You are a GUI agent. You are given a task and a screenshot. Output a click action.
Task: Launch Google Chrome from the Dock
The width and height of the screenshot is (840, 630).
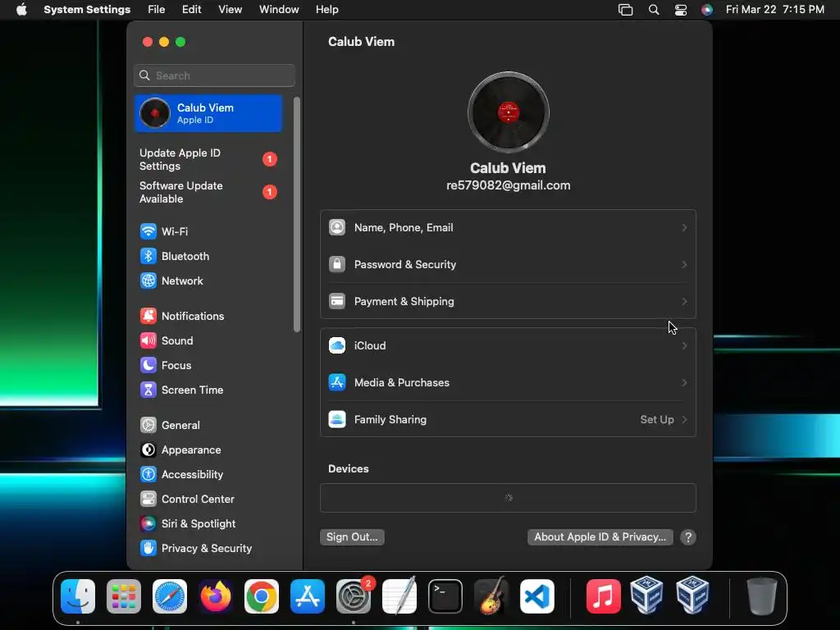coord(262,596)
